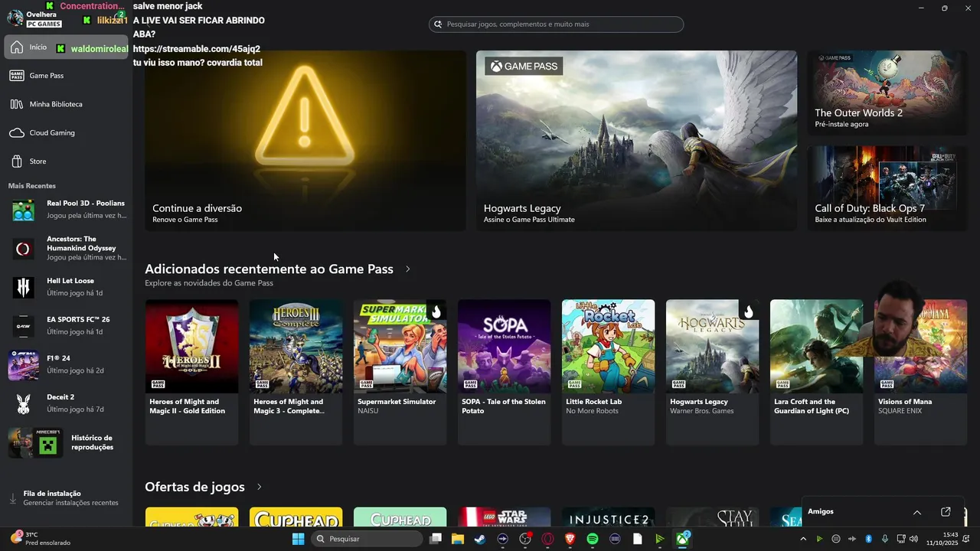Launch Steam from taskbar
980x551 pixels.
[x=480, y=539]
